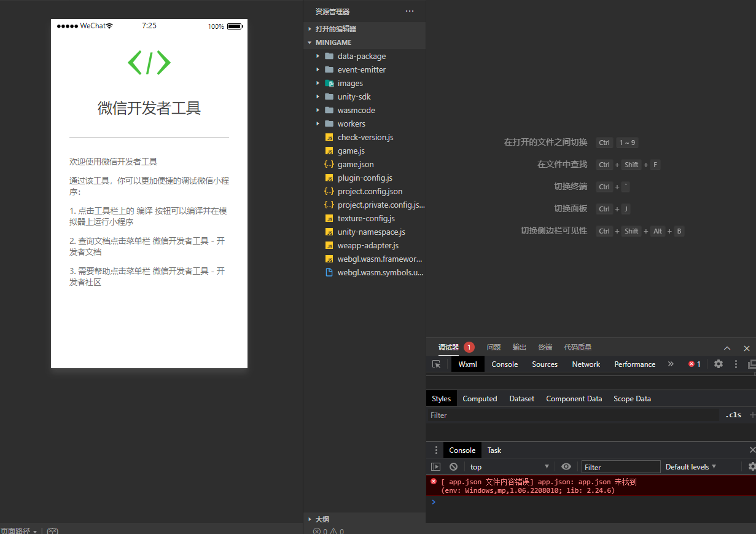Expand the data-package folder

coord(318,57)
